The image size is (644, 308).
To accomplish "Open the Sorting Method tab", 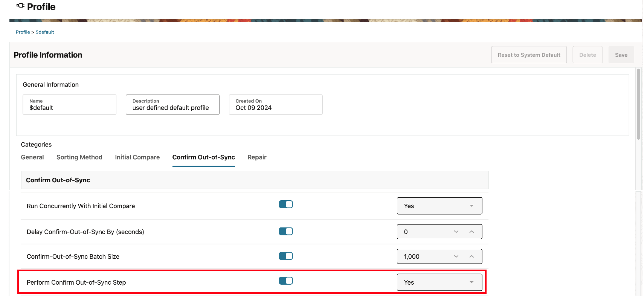I will point(79,157).
